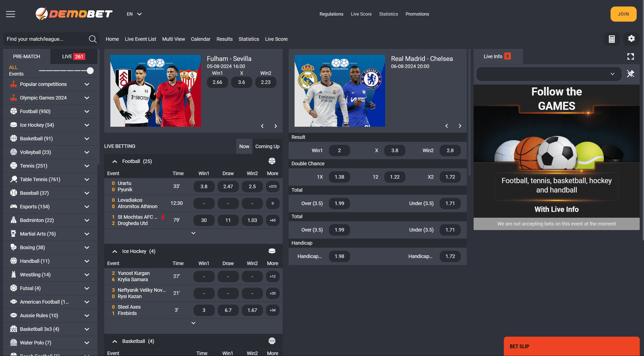Image resolution: width=644 pixels, height=356 pixels.
Task: Click the football icon in Football (25) header
Action: tap(272, 161)
